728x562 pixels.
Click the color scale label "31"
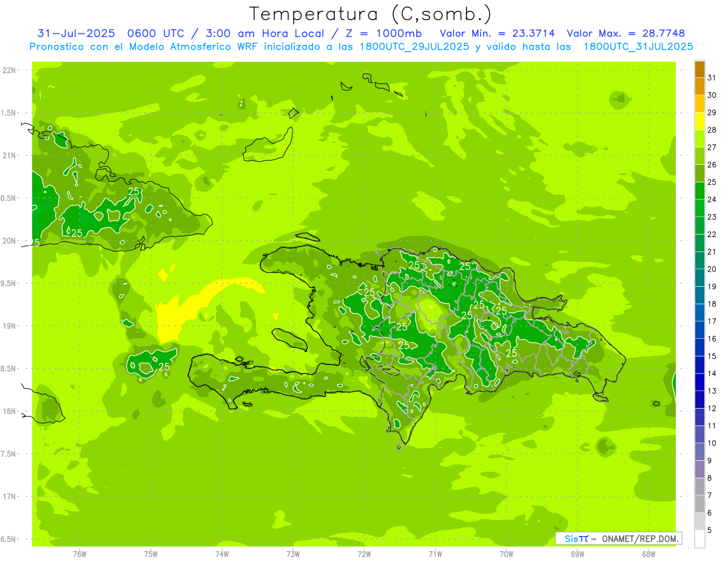(x=712, y=78)
